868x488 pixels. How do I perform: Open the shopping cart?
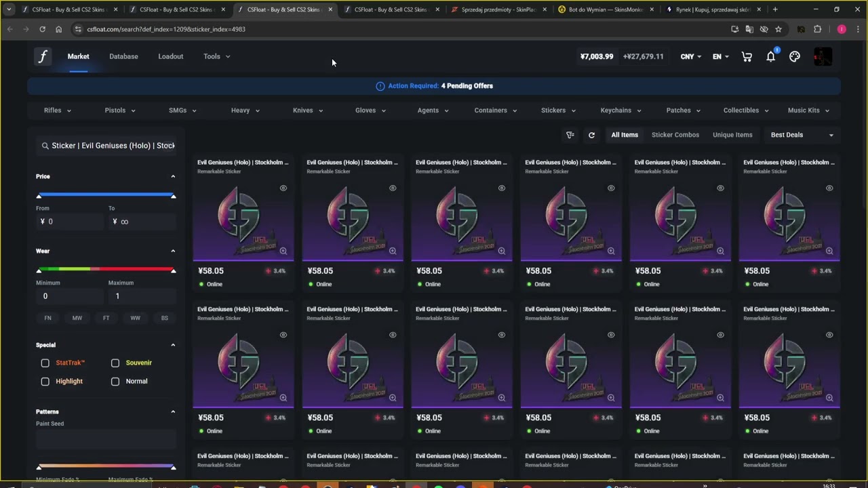[x=747, y=57]
